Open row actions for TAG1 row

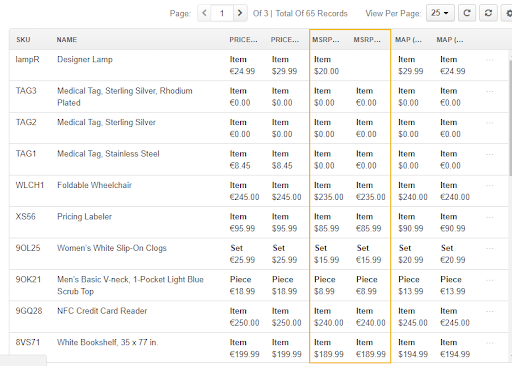[490, 154]
